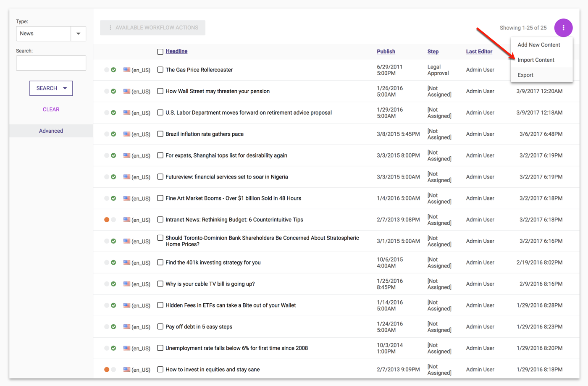Click green status icon for Find the 401k row
The image size is (588, 386).
[113, 263]
